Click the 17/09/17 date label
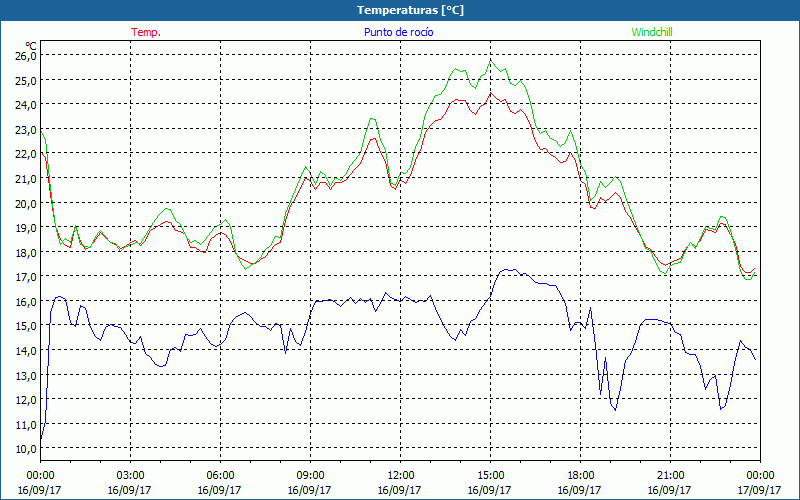The height and width of the screenshot is (500, 800). (759, 490)
